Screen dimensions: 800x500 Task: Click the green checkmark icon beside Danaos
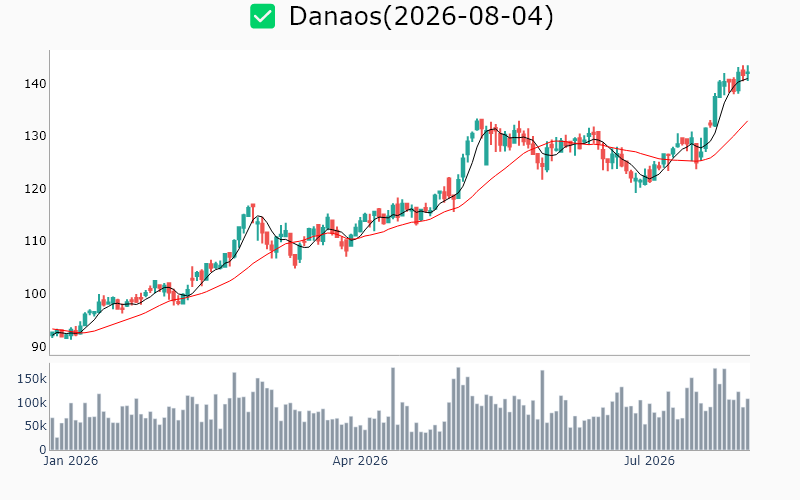click(x=262, y=16)
